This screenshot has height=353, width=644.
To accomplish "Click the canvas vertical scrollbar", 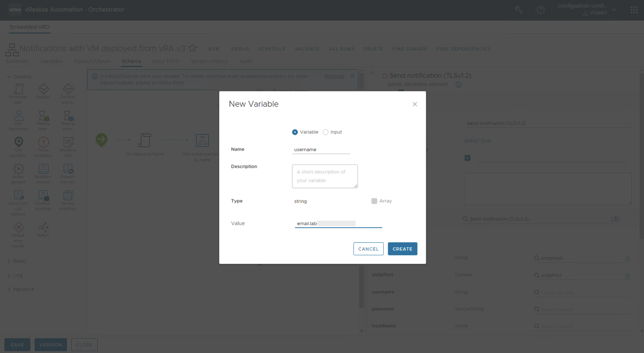I will (x=361, y=287).
